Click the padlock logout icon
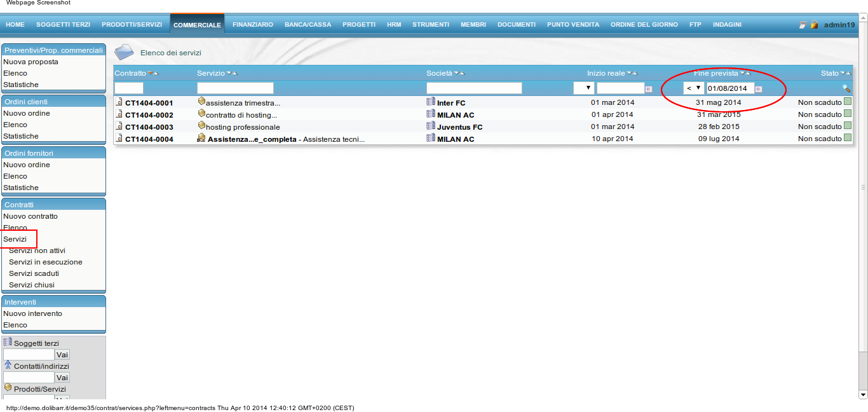Viewport: 868px width, 412px height. click(814, 25)
